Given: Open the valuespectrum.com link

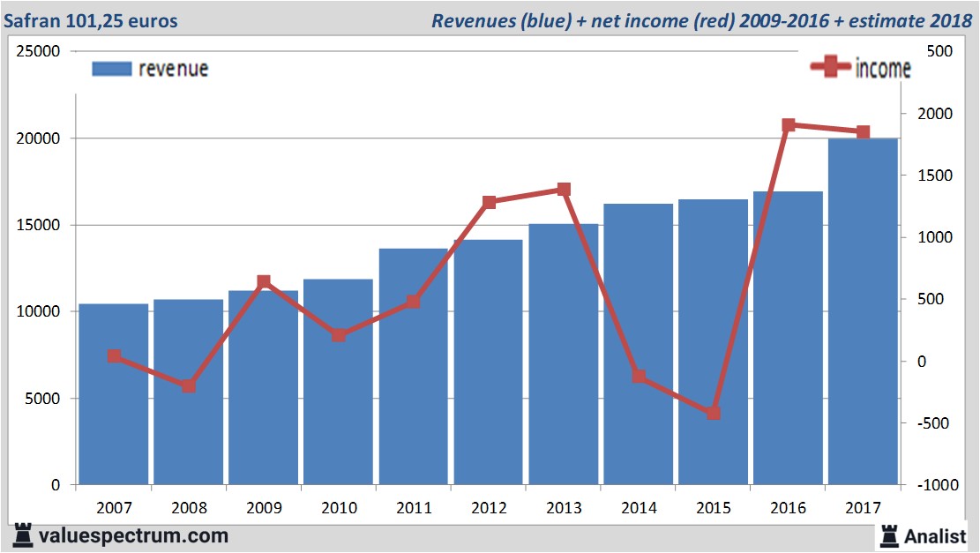Looking at the screenshot, I should [x=133, y=536].
